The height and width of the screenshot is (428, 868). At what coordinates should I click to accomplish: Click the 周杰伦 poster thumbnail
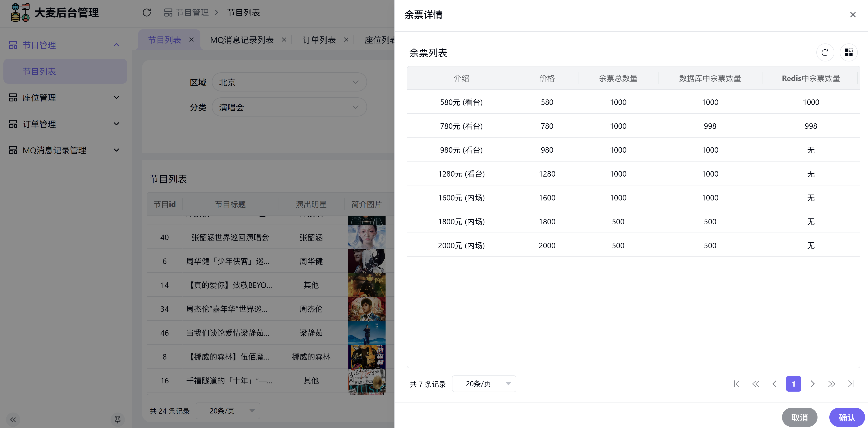tap(366, 309)
